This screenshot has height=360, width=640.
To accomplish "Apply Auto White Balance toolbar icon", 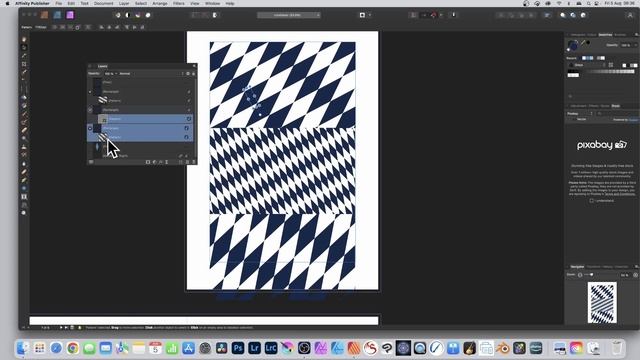I will pos(148,15).
